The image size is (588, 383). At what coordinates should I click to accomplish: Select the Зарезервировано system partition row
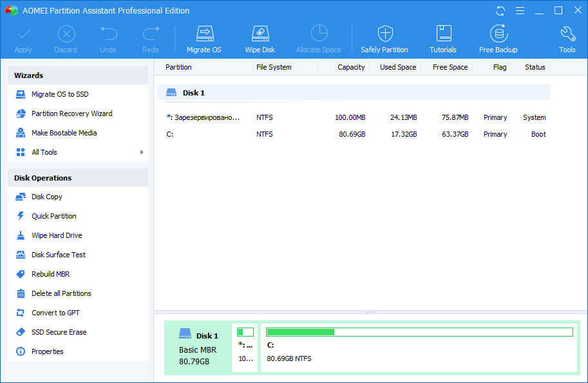pyautogui.click(x=353, y=117)
